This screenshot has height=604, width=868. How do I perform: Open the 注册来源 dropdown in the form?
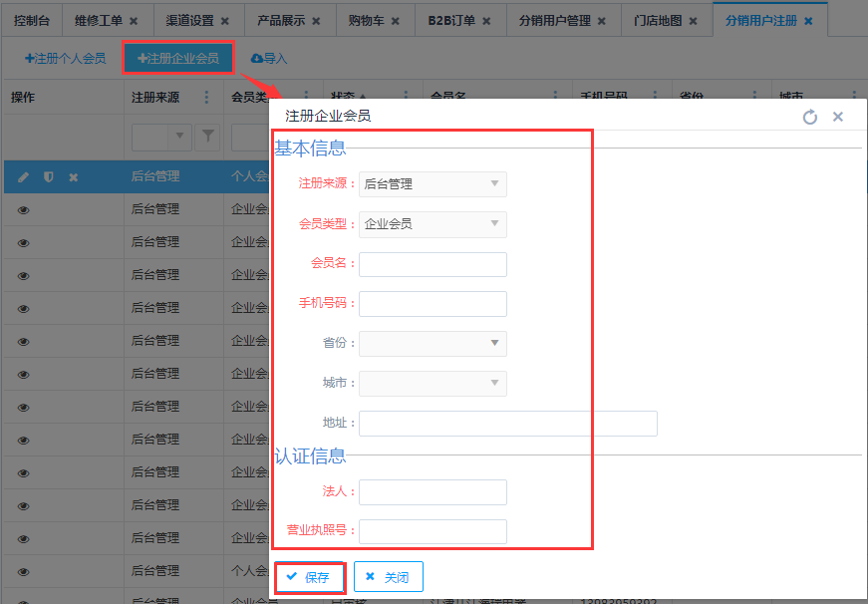click(433, 184)
